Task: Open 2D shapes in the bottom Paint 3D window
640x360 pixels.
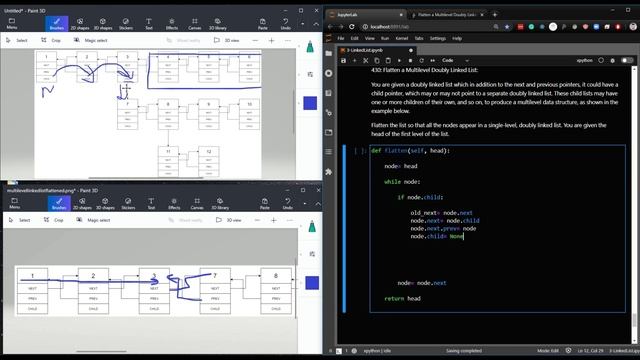Action: click(x=82, y=203)
